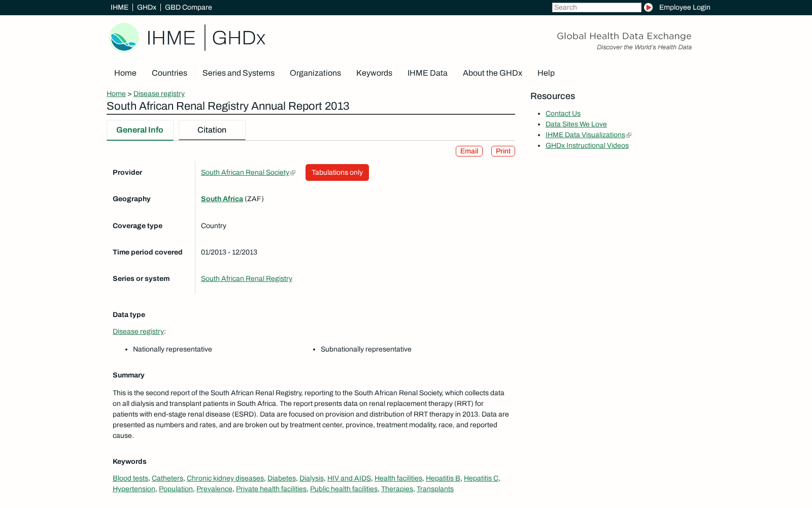Open the Keywords menu item
Image resolution: width=812 pixels, height=508 pixels.
point(374,73)
